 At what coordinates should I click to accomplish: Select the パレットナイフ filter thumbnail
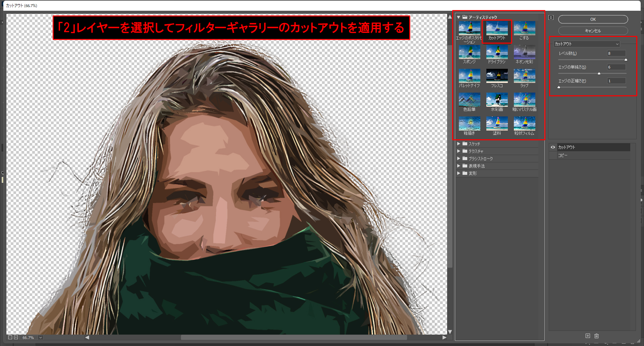469,77
